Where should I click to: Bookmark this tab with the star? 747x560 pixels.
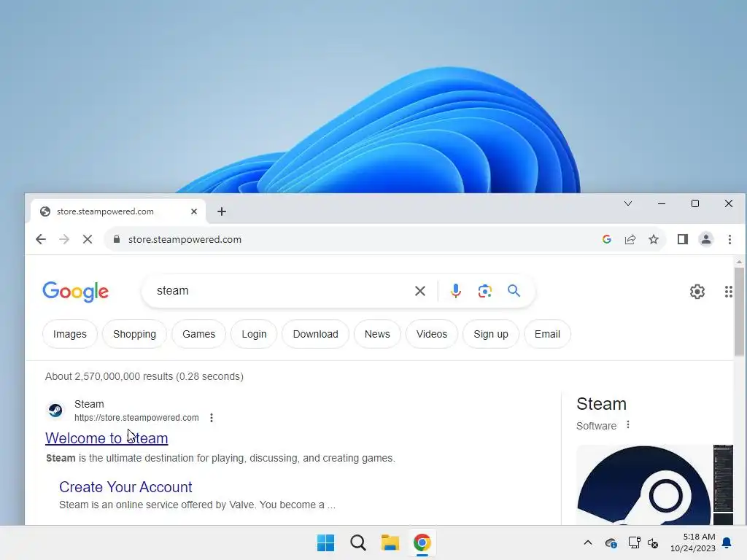[654, 239]
